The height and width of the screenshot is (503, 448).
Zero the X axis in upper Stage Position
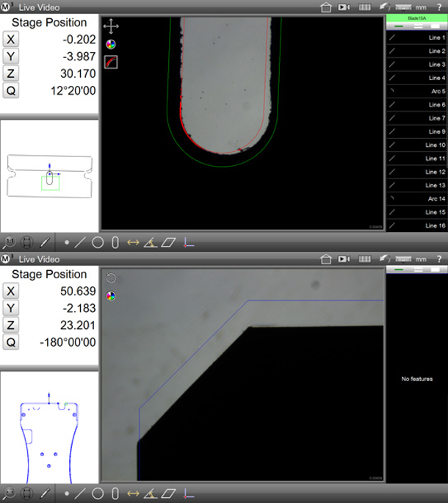point(10,40)
